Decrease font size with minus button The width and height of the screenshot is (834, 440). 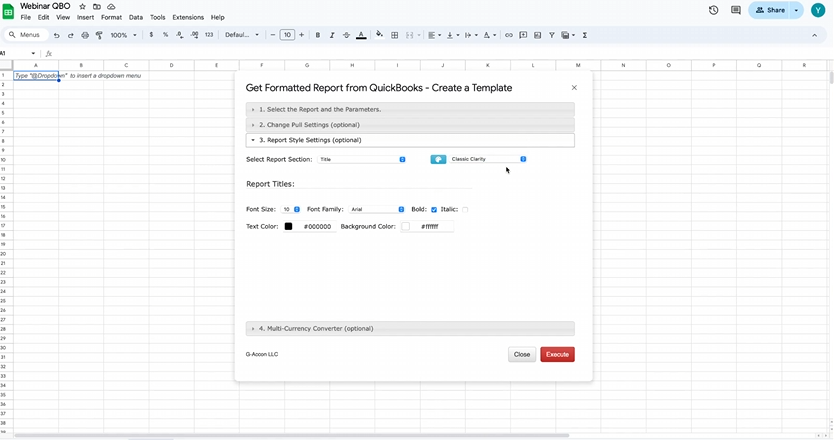tap(273, 35)
